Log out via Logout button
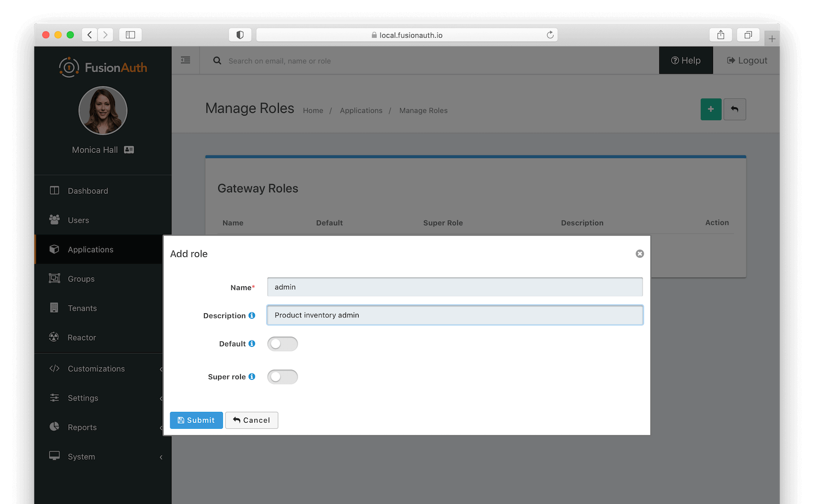The width and height of the screenshot is (814, 504). pyautogui.click(x=747, y=61)
